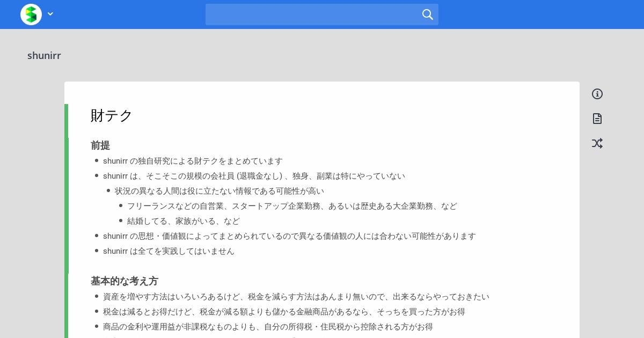
Task: Click the magnifier search icon
Action: (x=427, y=14)
